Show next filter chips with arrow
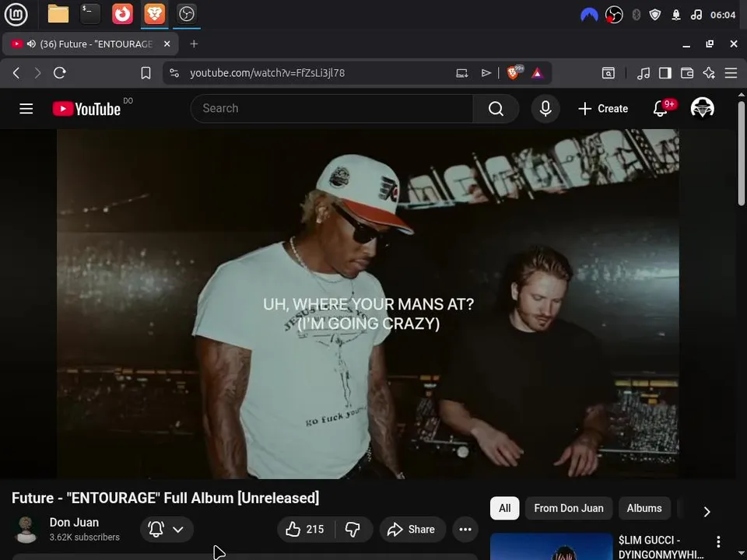 click(x=707, y=512)
